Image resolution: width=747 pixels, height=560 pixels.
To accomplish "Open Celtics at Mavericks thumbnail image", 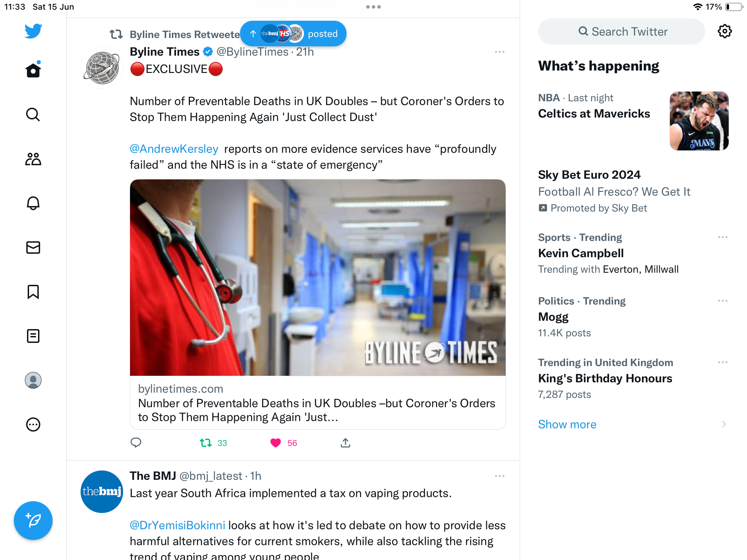I will 699,121.
